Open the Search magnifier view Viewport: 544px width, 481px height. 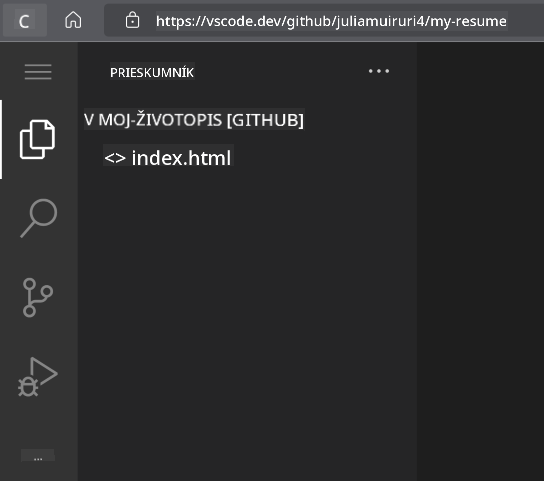pyautogui.click(x=38, y=219)
